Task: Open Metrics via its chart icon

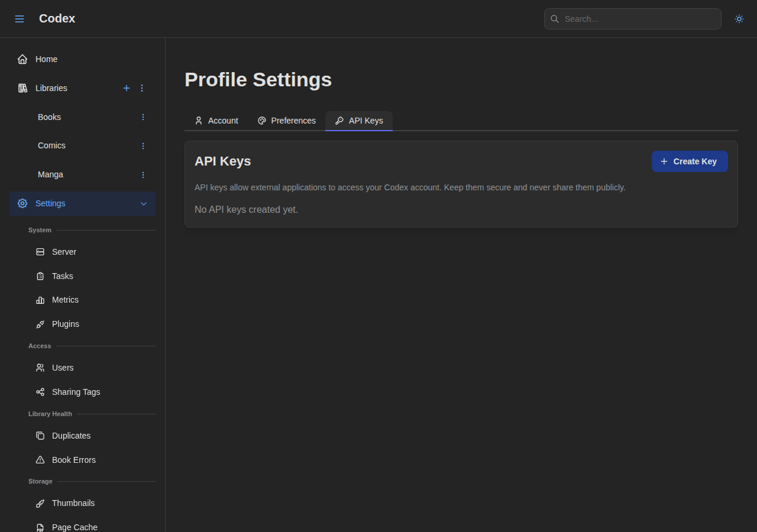Action: (40, 300)
